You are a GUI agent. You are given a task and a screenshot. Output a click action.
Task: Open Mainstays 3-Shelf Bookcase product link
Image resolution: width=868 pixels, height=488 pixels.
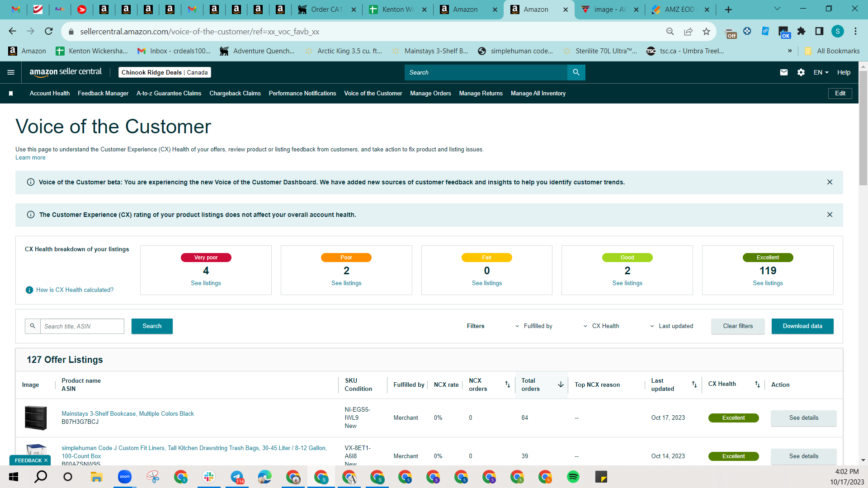tap(127, 414)
